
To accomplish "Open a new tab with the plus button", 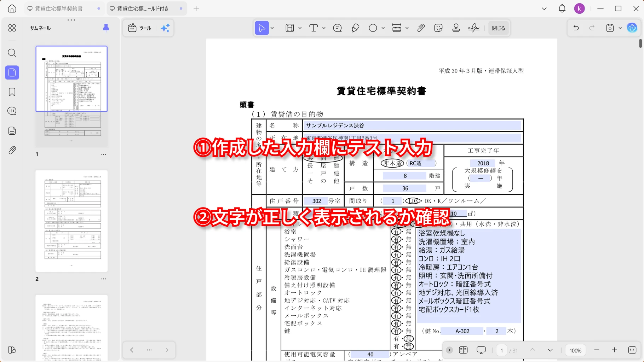I will click(196, 8).
